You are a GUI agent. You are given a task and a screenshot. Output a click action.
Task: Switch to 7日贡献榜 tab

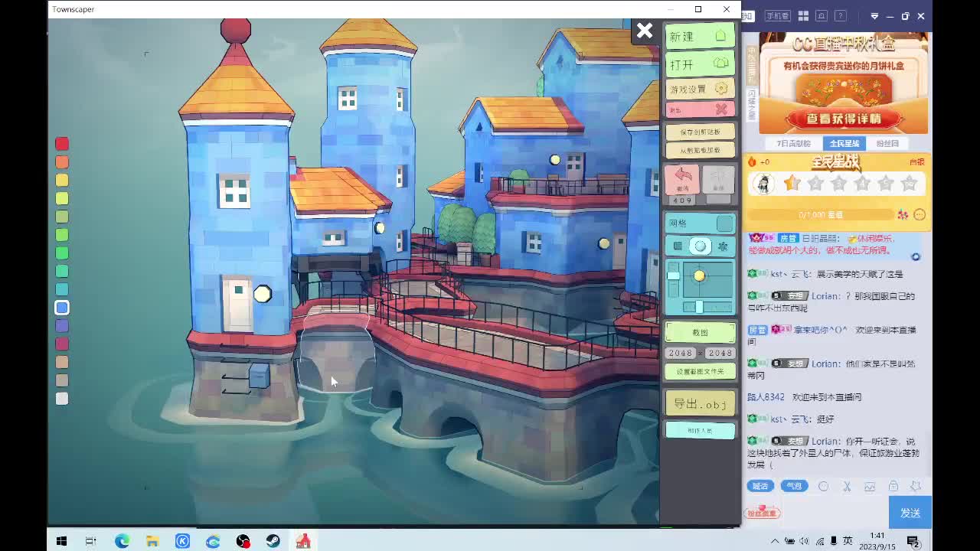[793, 143]
